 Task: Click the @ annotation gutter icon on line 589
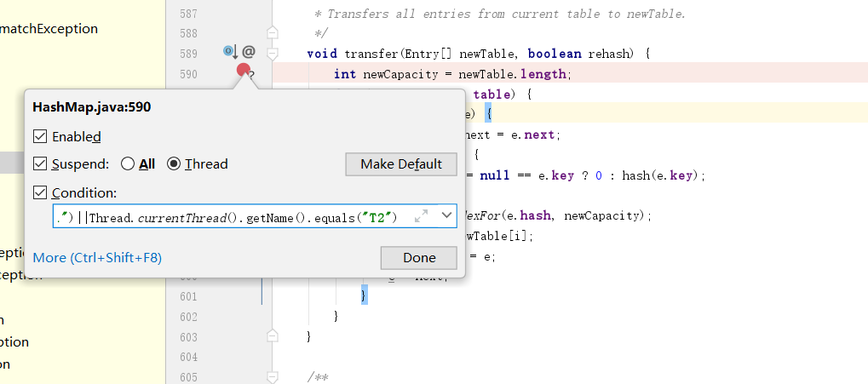coord(249,52)
